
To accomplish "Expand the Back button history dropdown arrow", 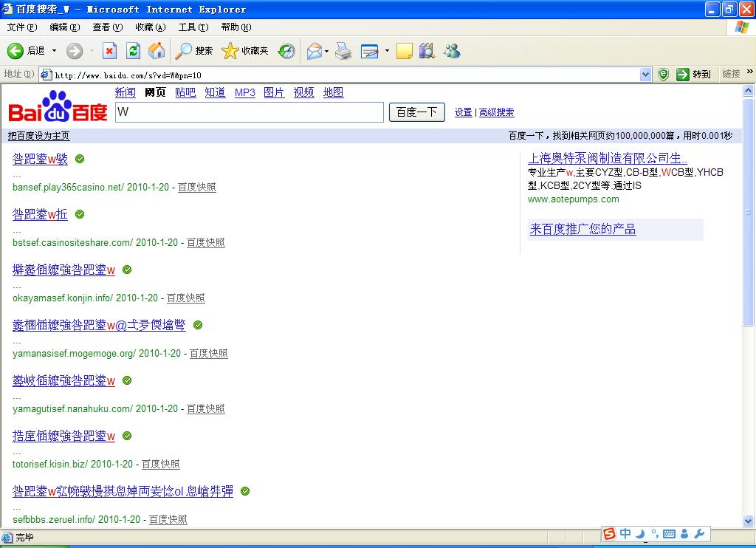I will click(x=54, y=51).
